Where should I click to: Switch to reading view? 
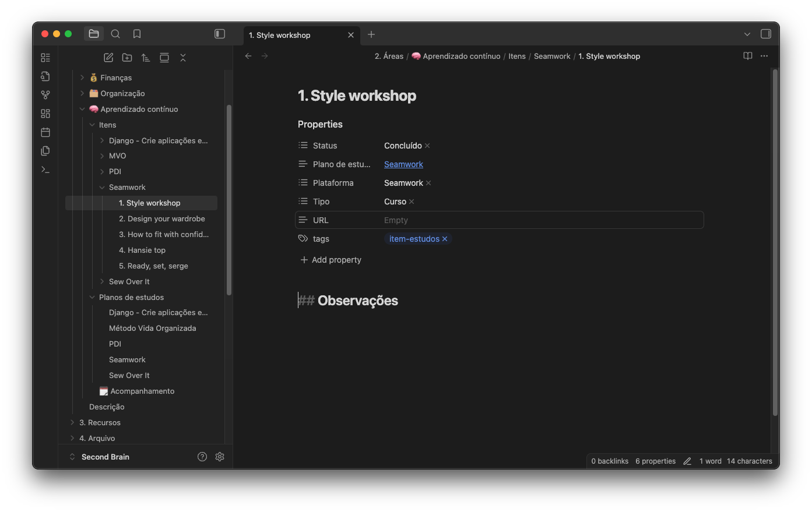pos(748,56)
